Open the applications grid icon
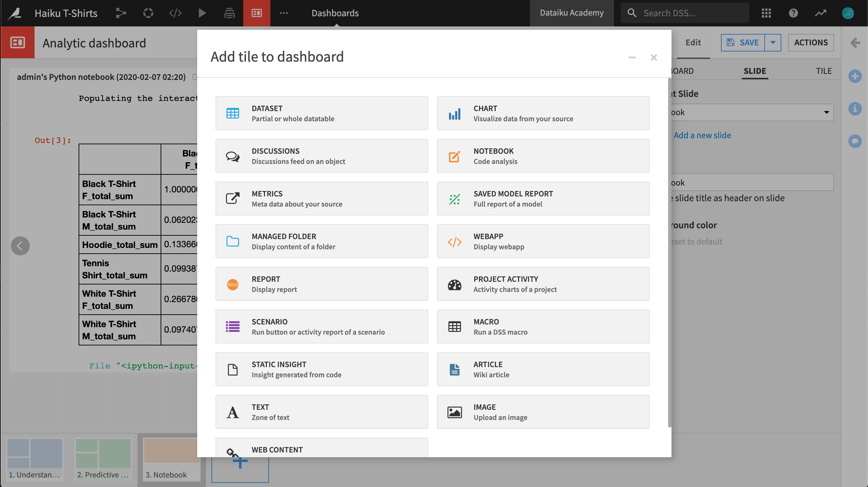The image size is (868, 487). [x=766, y=13]
